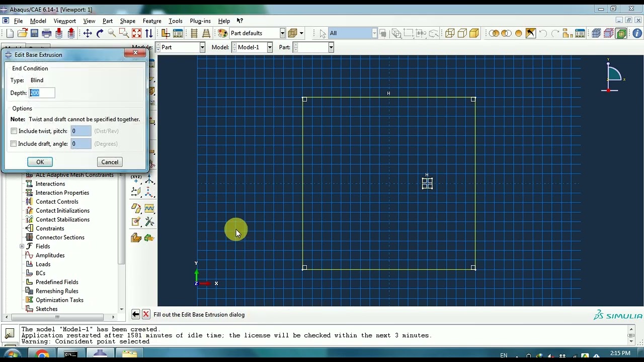This screenshot has height=362, width=644.
Task: Select the Rotate View tool
Action: (100, 33)
